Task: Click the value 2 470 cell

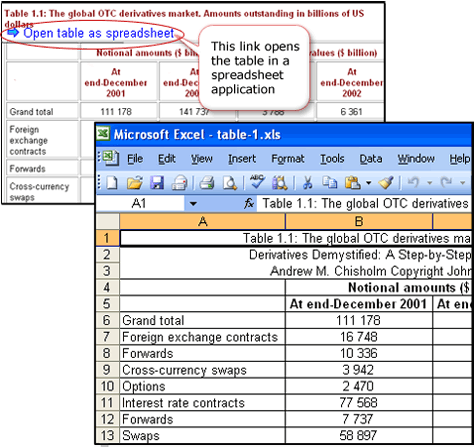Action: click(x=359, y=386)
